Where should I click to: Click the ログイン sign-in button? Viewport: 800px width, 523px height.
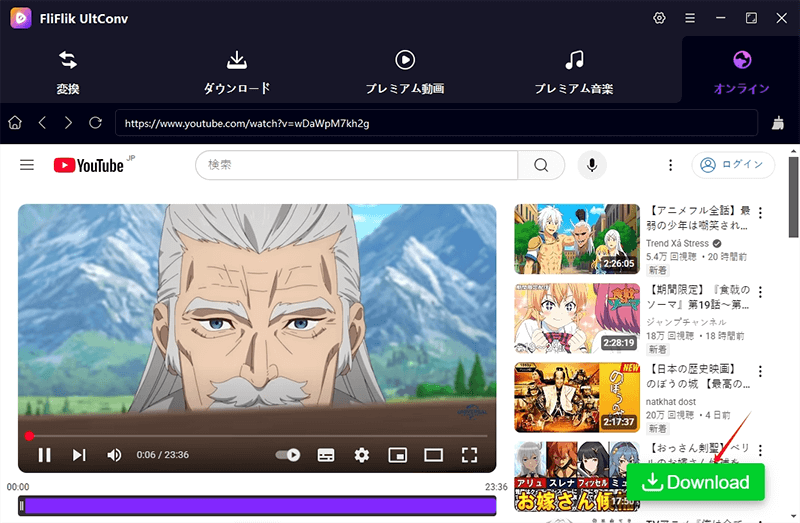(x=733, y=165)
